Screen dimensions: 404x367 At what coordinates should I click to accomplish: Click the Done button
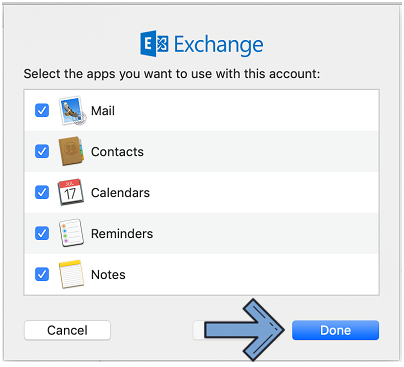335,330
